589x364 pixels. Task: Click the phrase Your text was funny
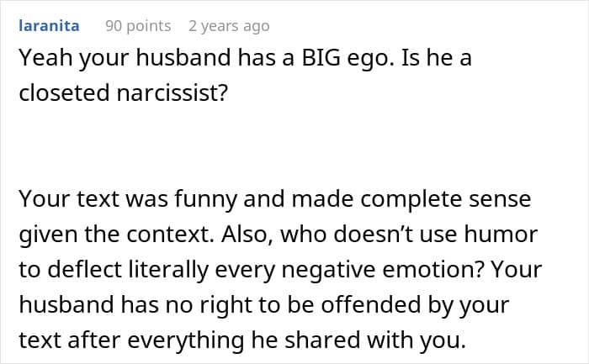point(128,199)
